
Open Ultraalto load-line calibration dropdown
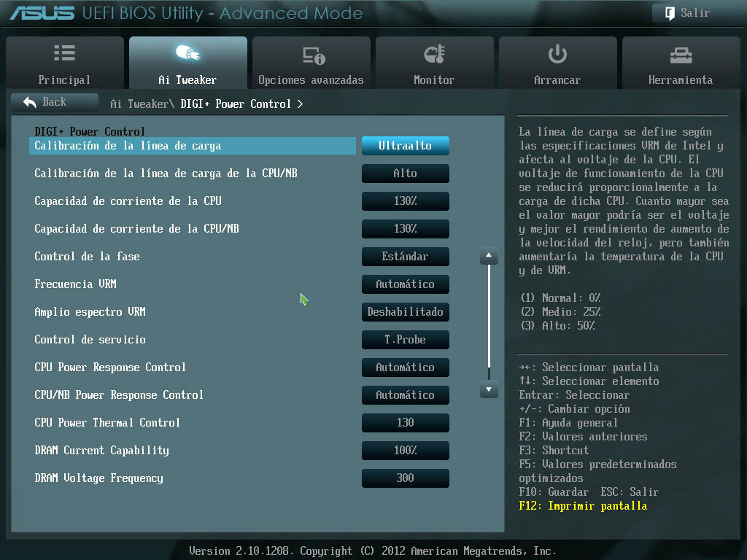point(406,146)
